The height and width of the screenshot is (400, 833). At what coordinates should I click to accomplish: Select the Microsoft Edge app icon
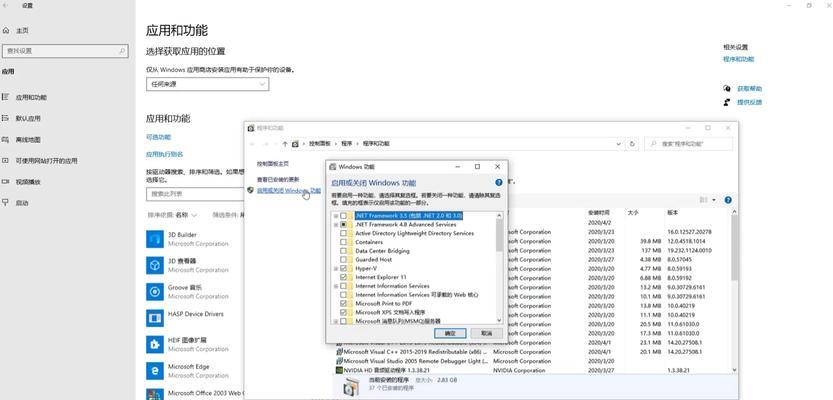click(155, 371)
